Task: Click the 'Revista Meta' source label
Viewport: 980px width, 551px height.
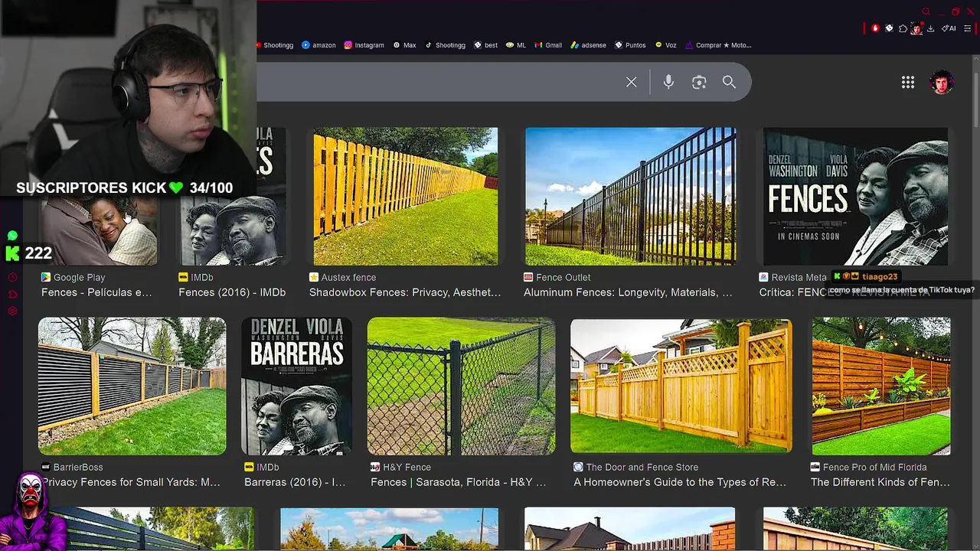Action: pos(799,278)
